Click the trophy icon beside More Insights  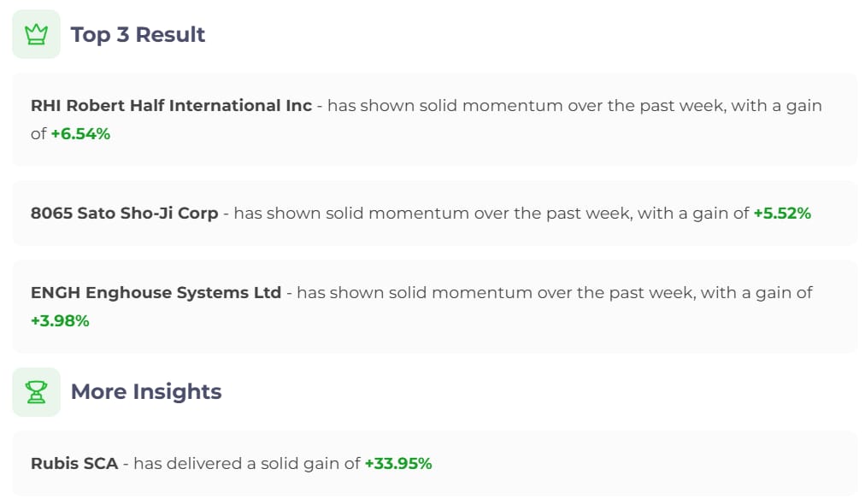pyautogui.click(x=36, y=392)
